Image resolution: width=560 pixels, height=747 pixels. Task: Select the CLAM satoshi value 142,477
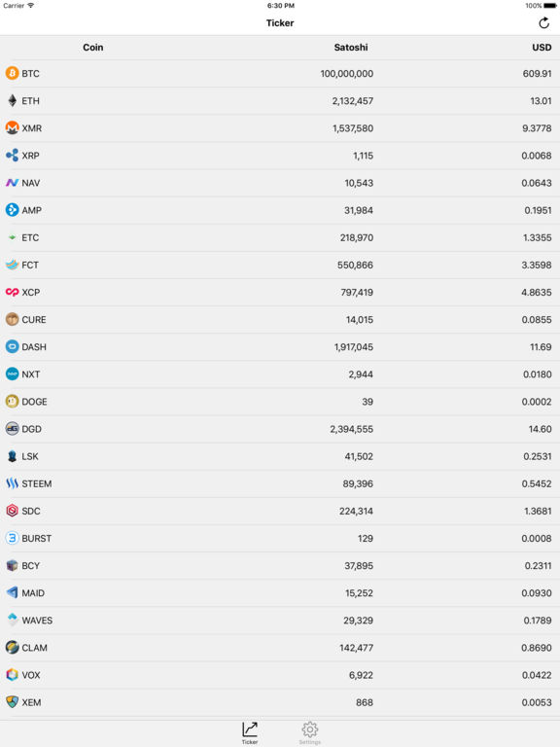click(x=356, y=648)
